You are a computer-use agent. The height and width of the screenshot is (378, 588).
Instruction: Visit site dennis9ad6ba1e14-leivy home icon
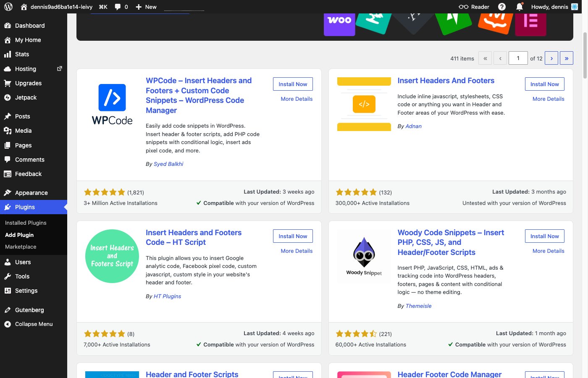pyautogui.click(x=24, y=7)
